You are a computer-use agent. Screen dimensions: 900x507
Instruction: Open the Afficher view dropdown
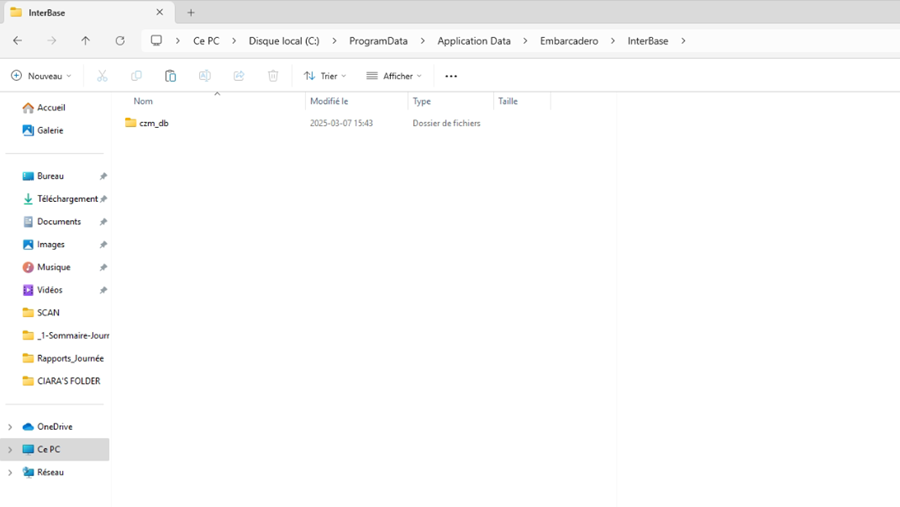[x=394, y=76]
